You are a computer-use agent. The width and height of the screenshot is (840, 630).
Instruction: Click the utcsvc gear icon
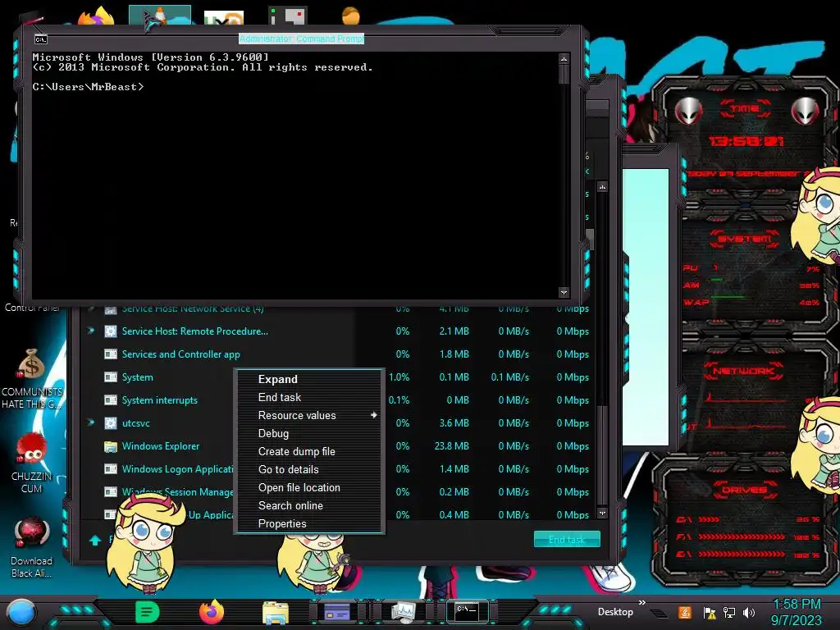[x=111, y=423]
